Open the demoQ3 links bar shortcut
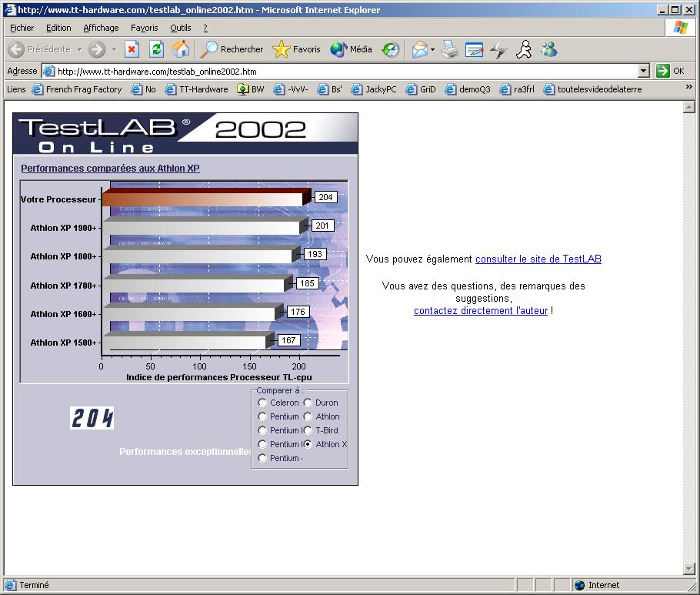 click(468, 89)
